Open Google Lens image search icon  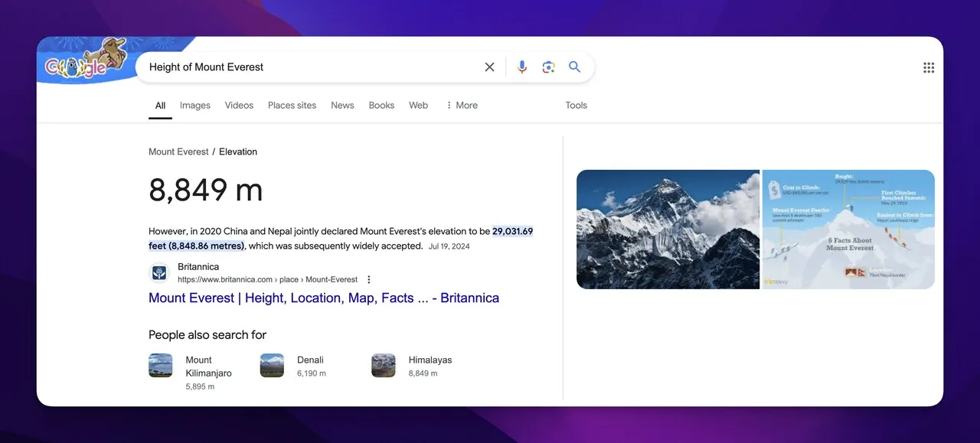pos(548,67)
